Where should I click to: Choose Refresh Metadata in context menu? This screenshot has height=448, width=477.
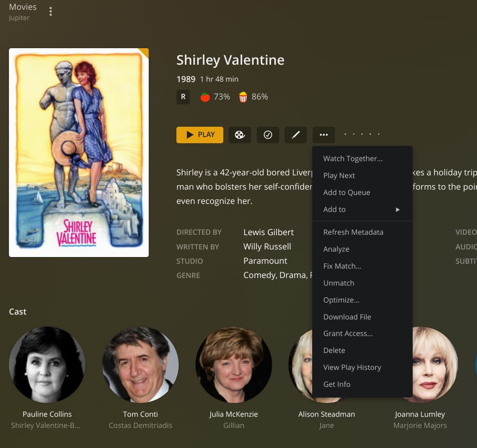coord(353,232)
